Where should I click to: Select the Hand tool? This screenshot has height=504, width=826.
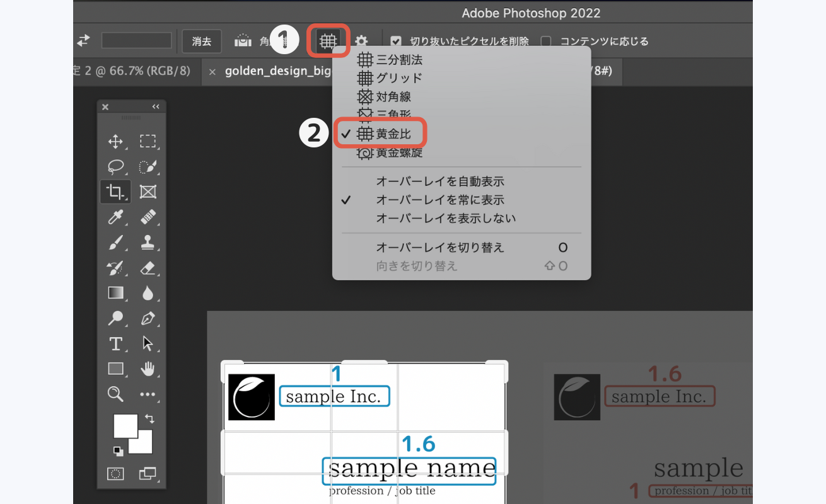[148, 369]
